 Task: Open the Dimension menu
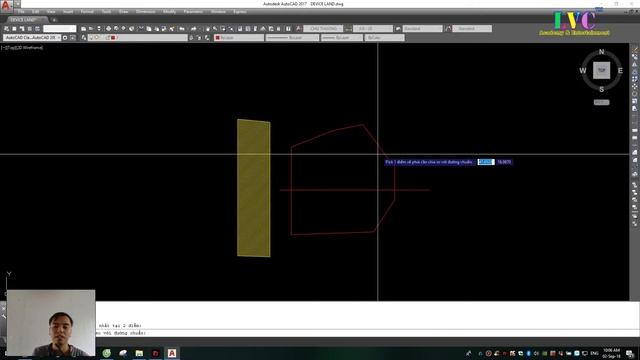click(x=146, y=12)
